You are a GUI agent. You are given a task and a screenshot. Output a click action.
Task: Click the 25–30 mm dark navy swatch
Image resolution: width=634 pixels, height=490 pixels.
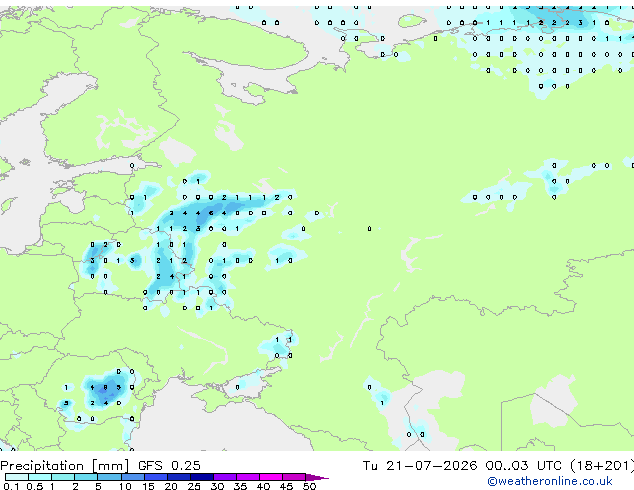coord(202,477)
